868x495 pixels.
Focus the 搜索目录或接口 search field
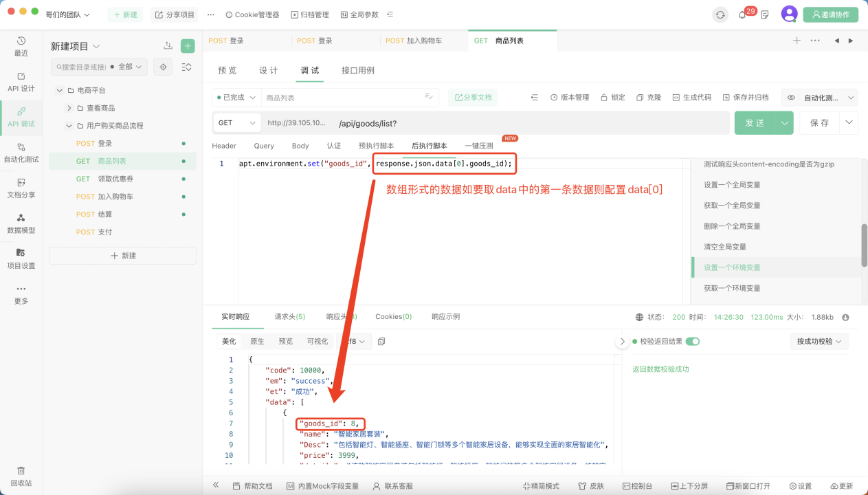point(80,67)
